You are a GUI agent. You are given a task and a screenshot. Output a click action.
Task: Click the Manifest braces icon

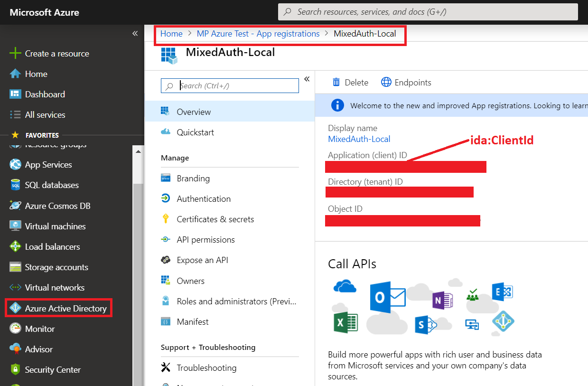point(165,321)
